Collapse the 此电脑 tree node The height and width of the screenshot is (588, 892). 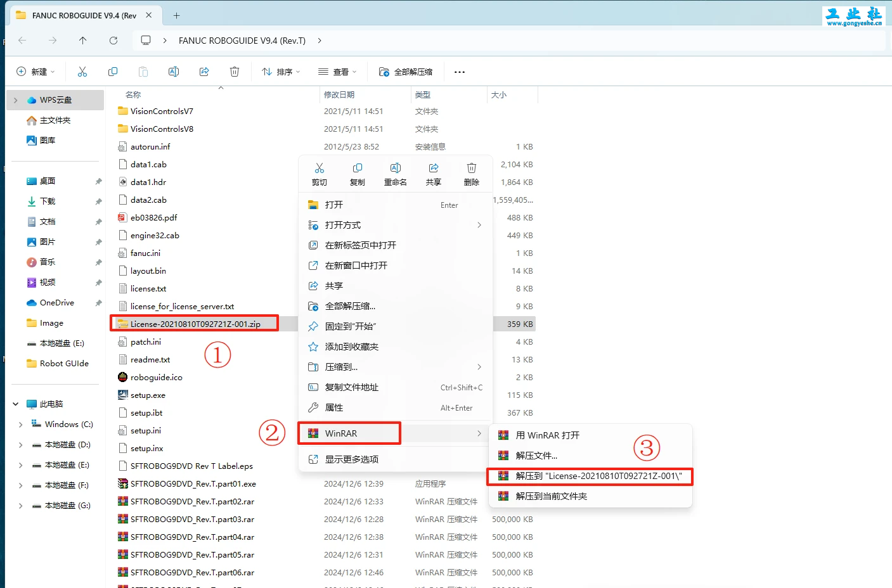point(16,404)
